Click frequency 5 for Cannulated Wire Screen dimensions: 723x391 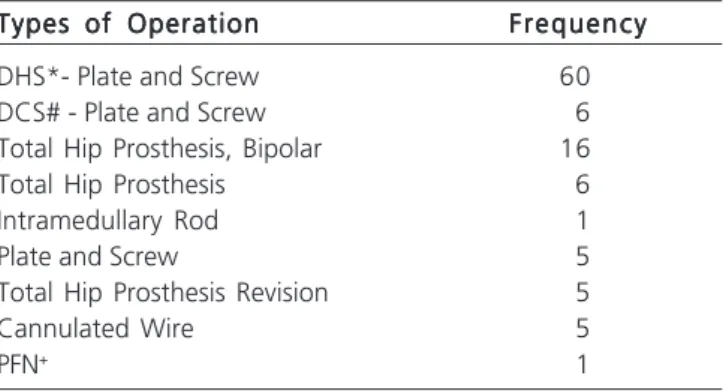(x=583, y=329)
